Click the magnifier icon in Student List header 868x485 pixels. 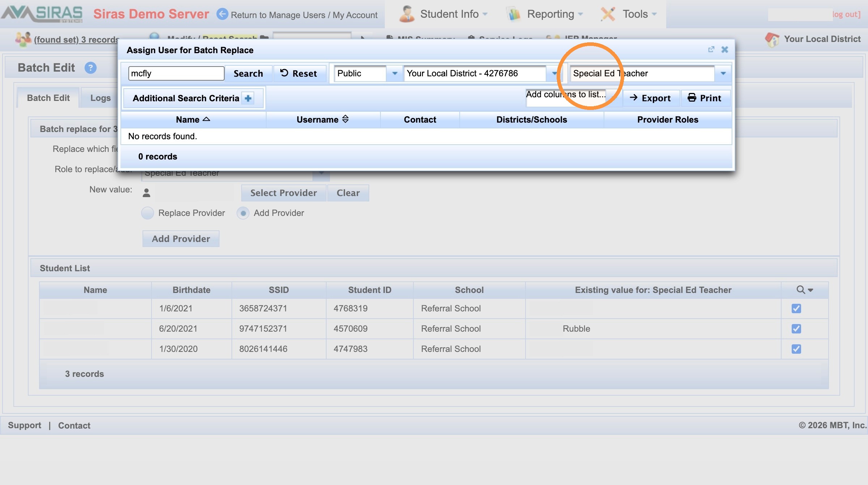coord(801,290)
